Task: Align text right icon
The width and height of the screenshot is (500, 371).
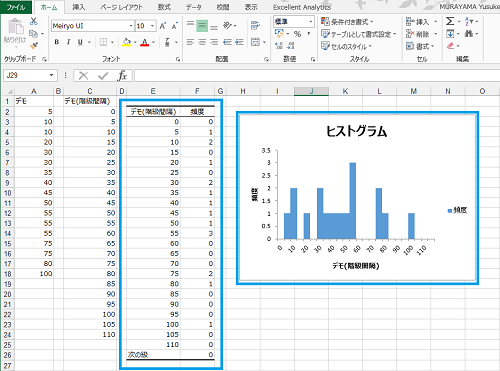Action: [x=214, y=42]
